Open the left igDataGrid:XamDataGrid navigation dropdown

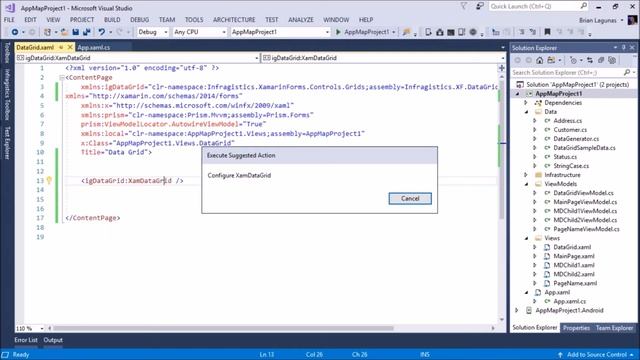(x=138, y=58)
